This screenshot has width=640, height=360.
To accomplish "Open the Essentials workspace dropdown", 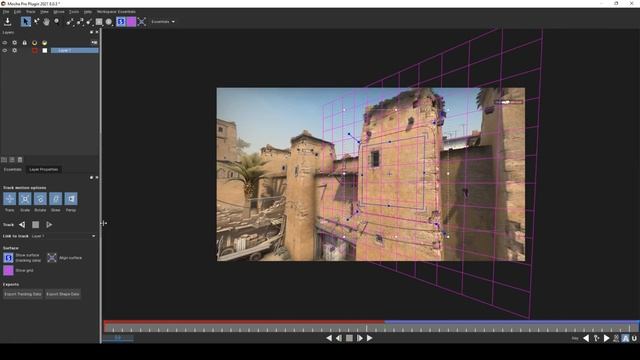I will click(x=163, y=22).
